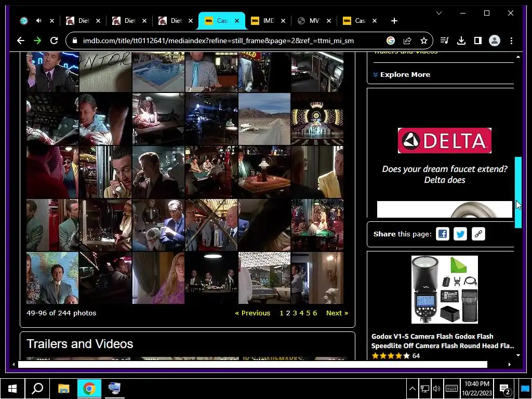The height and width of the screenshot is (399, 532).
Task: Copy the page link icon
Action: point(478,234)
